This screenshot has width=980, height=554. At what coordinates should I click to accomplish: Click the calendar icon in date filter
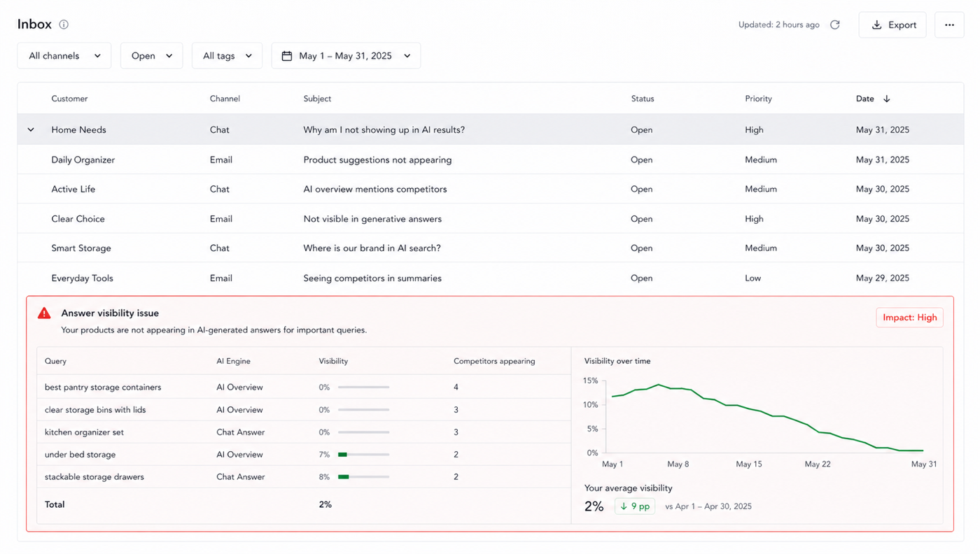pos(287,56)
